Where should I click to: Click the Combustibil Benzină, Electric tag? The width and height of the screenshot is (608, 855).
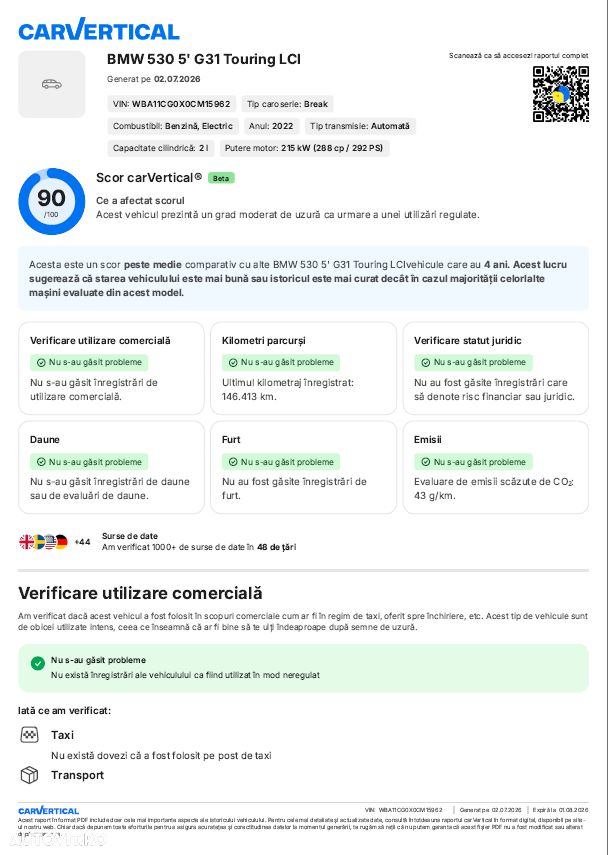coord(173,126)
